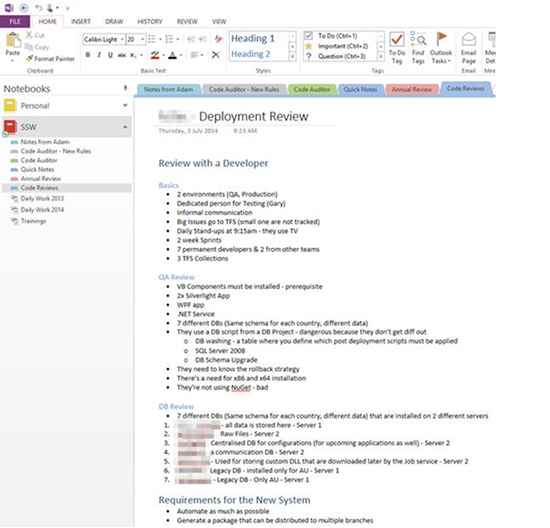Click the Email Page icon
550x528 pixels.
[x=469, y=48]
